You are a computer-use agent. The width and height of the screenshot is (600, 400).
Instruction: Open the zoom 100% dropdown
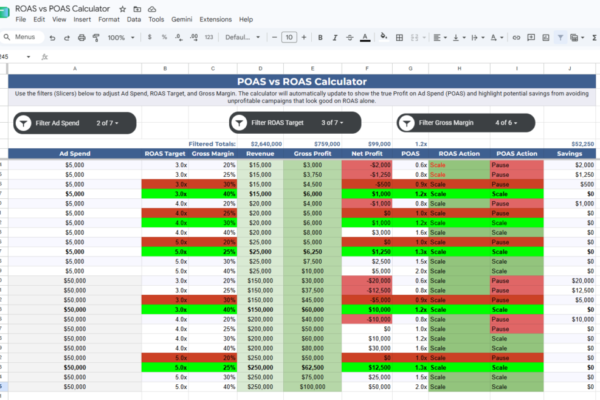click(121, 38)
